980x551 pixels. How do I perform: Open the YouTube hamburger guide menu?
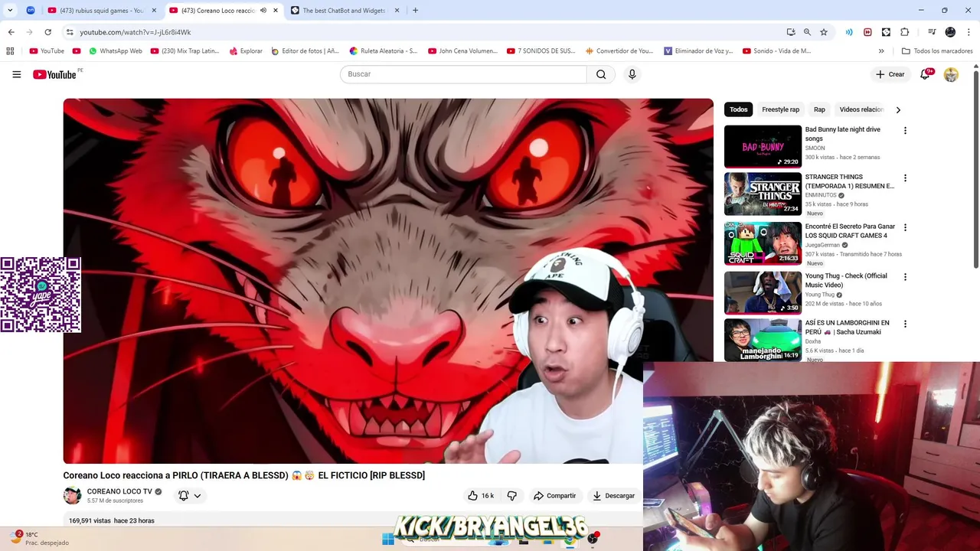point(16,74)
